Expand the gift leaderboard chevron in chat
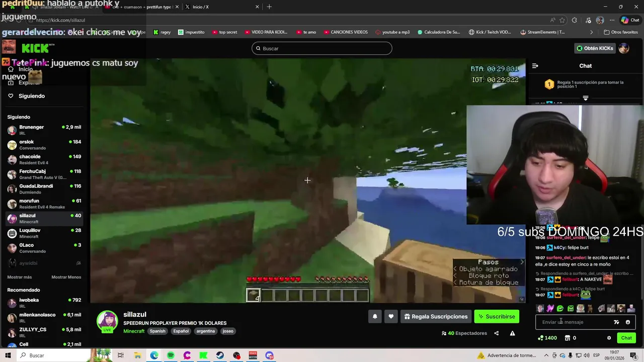 pos(585,98)
